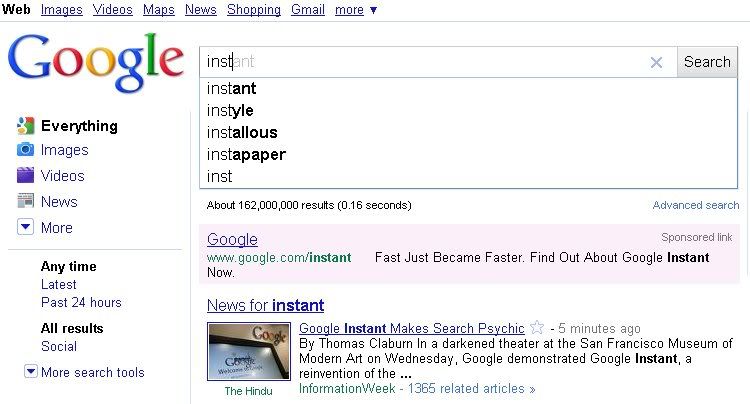Click the Videos film icon

[25, 176]
